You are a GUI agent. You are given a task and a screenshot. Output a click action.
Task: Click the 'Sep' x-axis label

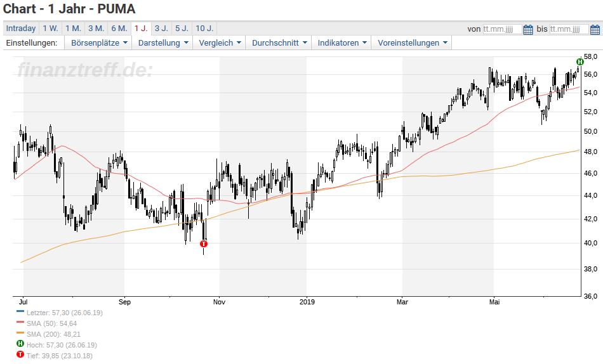(124, 302)
